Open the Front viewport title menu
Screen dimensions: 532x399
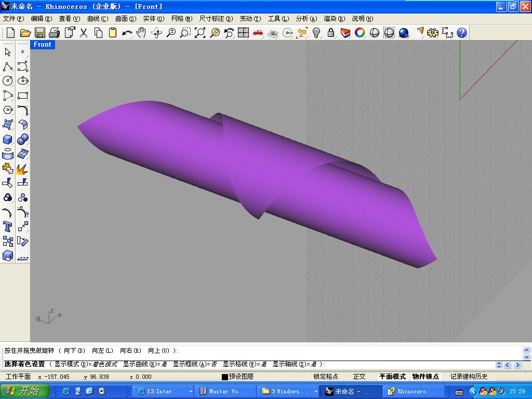[x=43, y=45]
